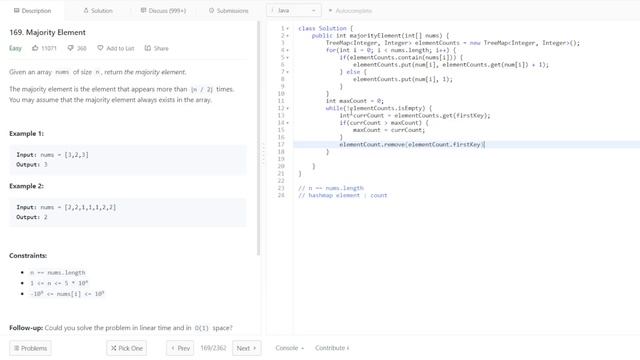This screenshot has width=640, height=360.
Task: Click the Pick One shuffle icon
Action: pyautogui.click(x=113, y=348)
